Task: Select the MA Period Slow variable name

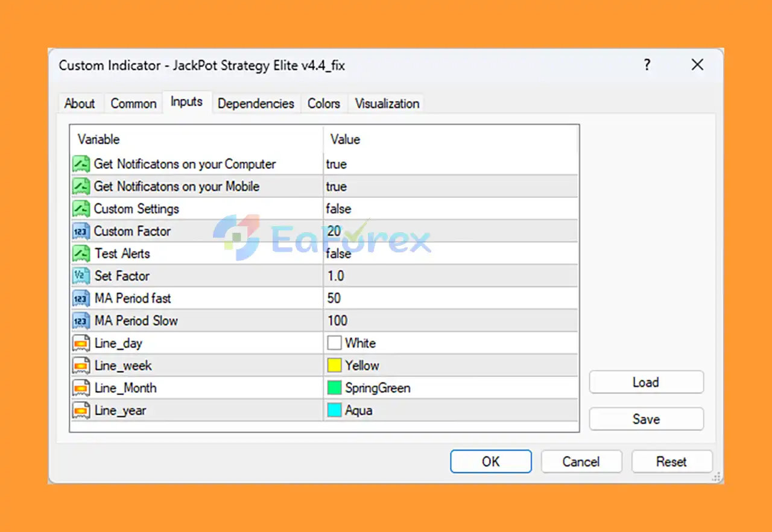Action: click(x=136, y=320)
